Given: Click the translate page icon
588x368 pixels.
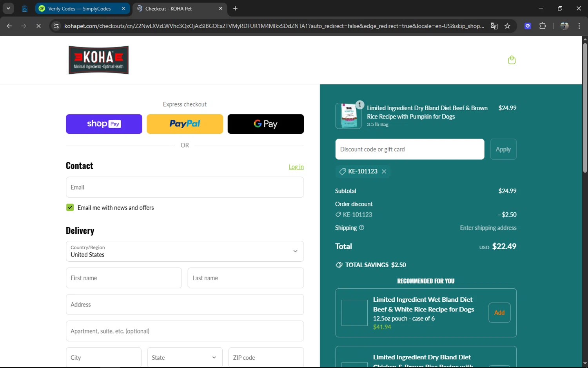Looking at the screenshot, I should click(x=494, y=26).
